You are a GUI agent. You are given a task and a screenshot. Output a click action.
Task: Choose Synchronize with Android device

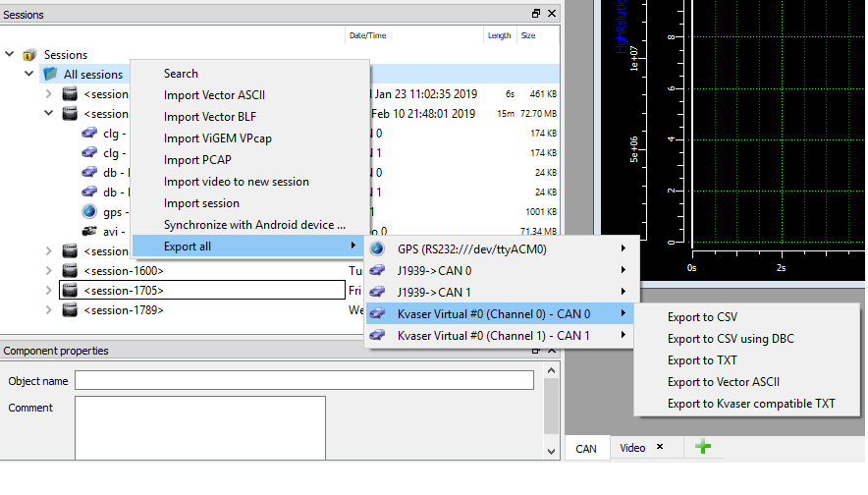point(250,225)
